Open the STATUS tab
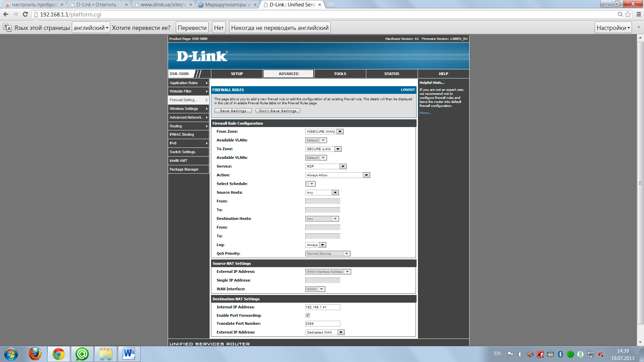 tap(391, 74)
